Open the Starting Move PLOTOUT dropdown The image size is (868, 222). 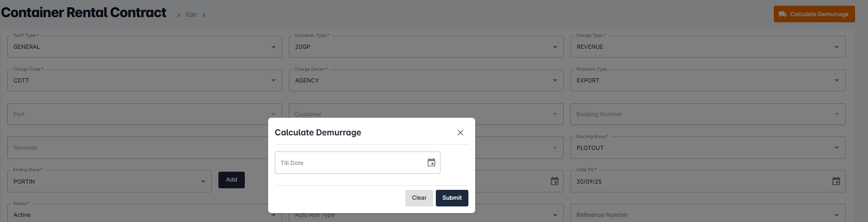[708, 148]
